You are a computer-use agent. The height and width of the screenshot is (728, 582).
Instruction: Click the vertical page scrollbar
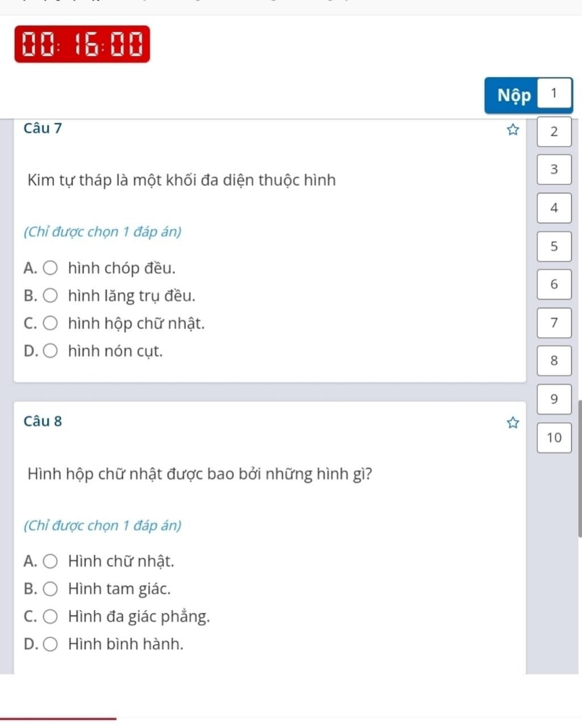click(x=579, y=468)
